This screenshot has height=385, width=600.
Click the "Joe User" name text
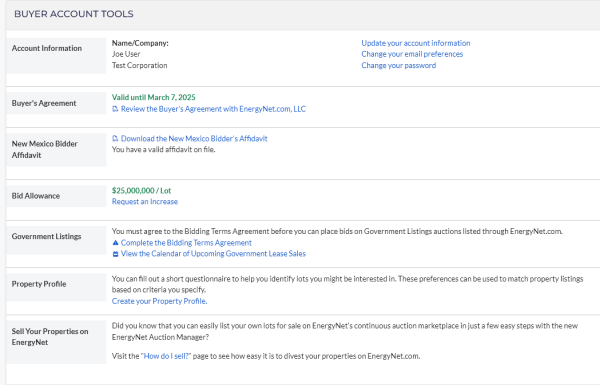point(126,54)
